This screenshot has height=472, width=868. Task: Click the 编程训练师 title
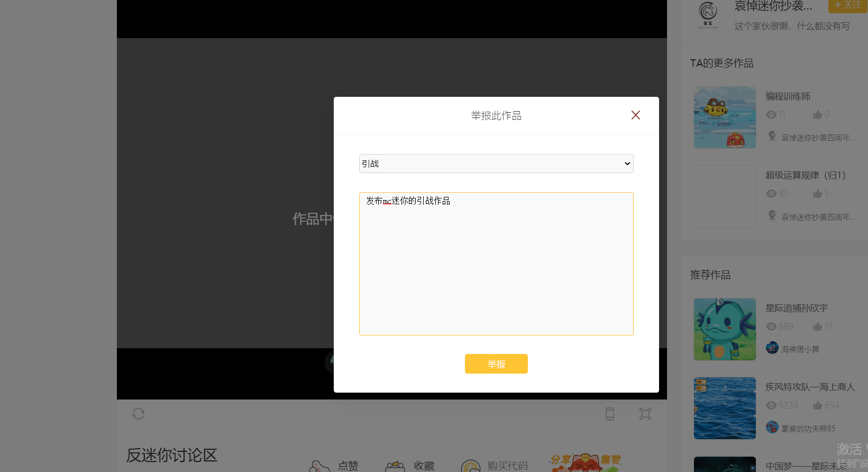(788, 96)
